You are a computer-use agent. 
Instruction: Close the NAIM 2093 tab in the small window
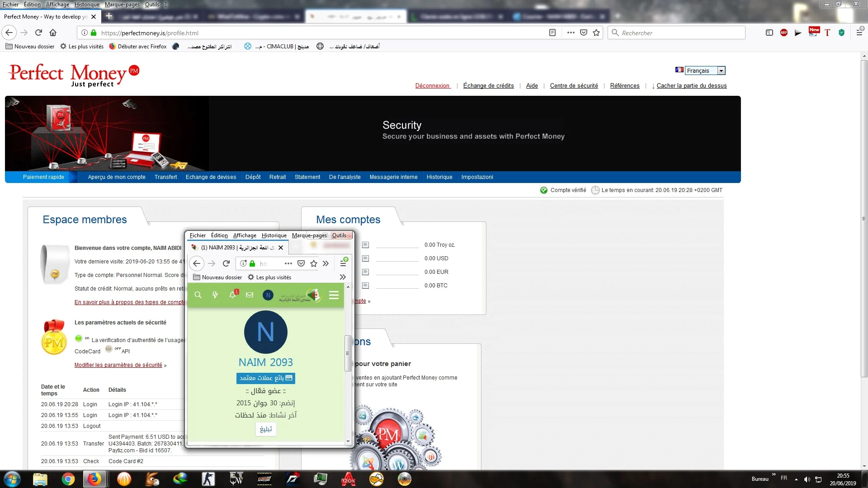[281, 248]
